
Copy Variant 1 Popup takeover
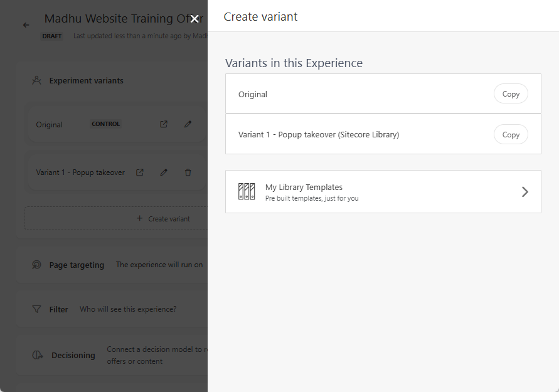tap(511, 134)
